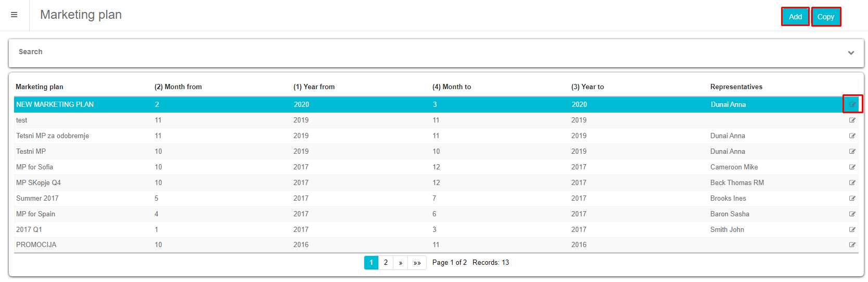
Task: Go to page 2 of results
Action: pos(386,263)
